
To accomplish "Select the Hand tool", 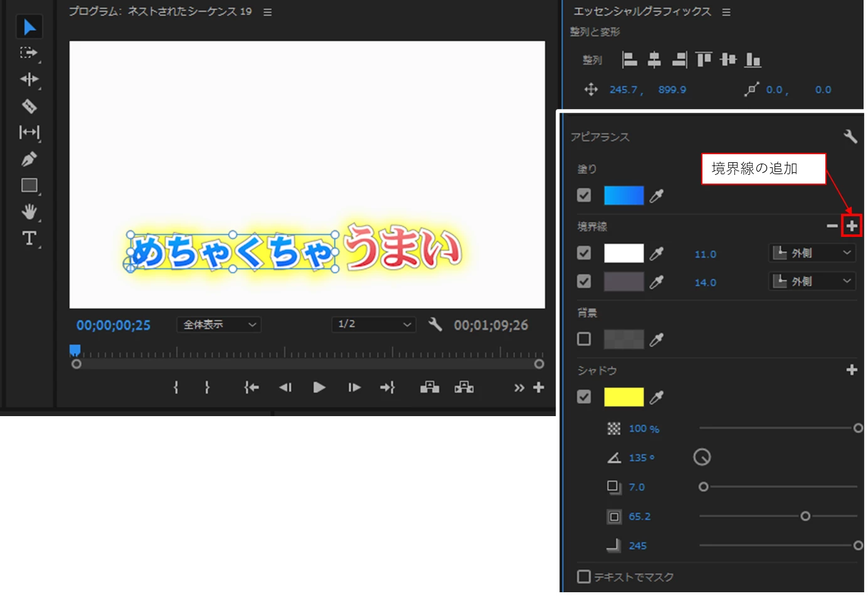I will (x=29, y=212).
